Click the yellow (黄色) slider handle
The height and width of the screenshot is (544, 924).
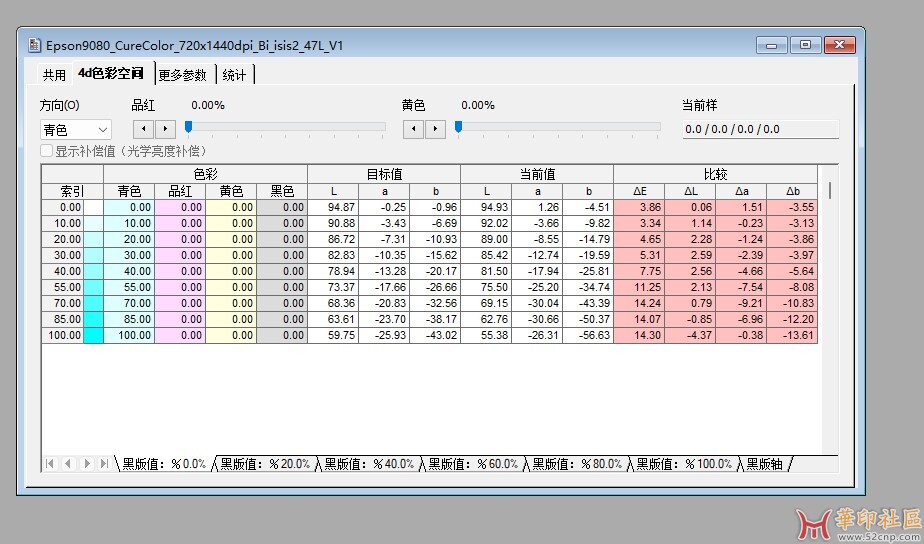pos(458,126)
